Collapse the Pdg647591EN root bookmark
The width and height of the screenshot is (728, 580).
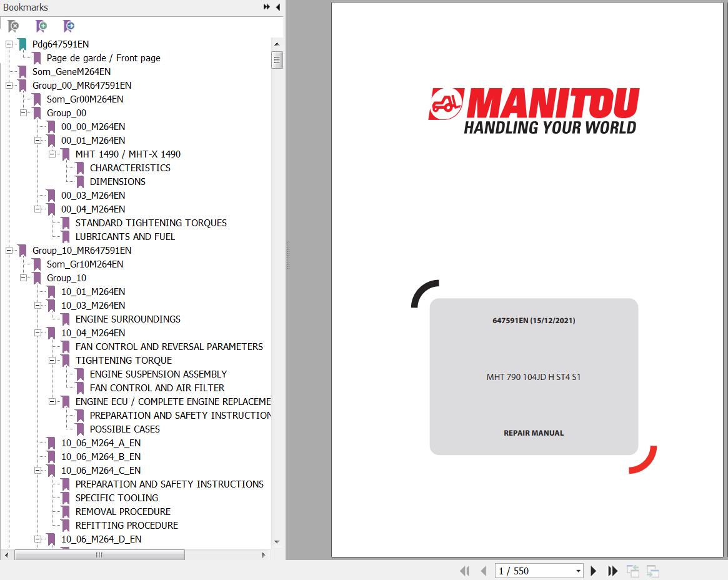tap(9, 44)
